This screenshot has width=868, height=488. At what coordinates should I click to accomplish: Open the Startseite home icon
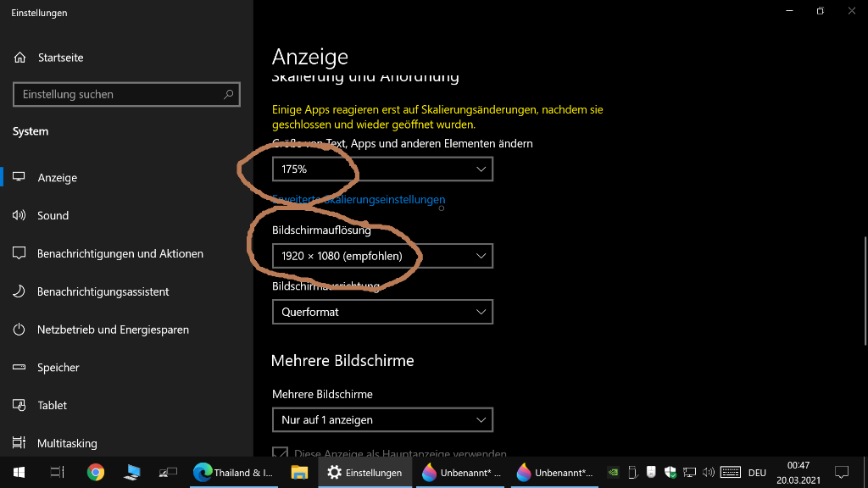coord(20,58)
